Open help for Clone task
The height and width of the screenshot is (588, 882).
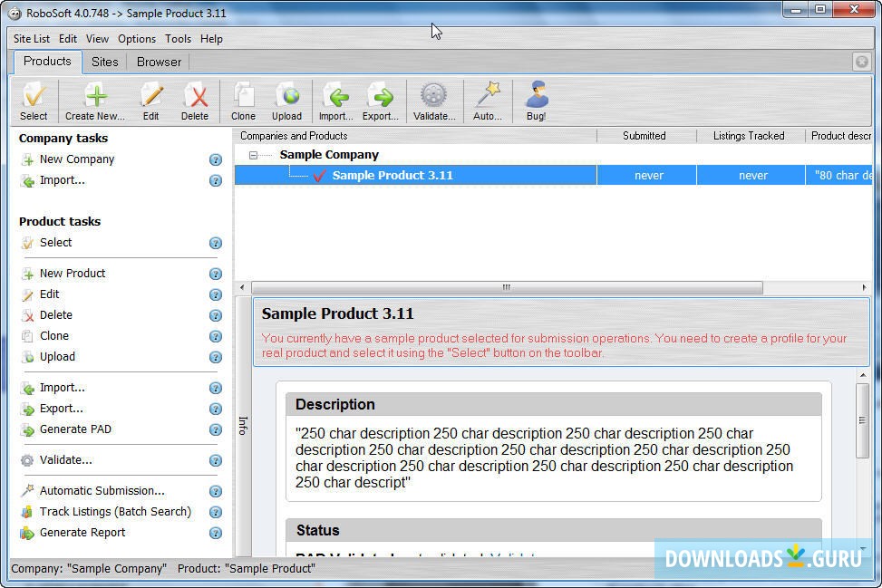[216, 336]
